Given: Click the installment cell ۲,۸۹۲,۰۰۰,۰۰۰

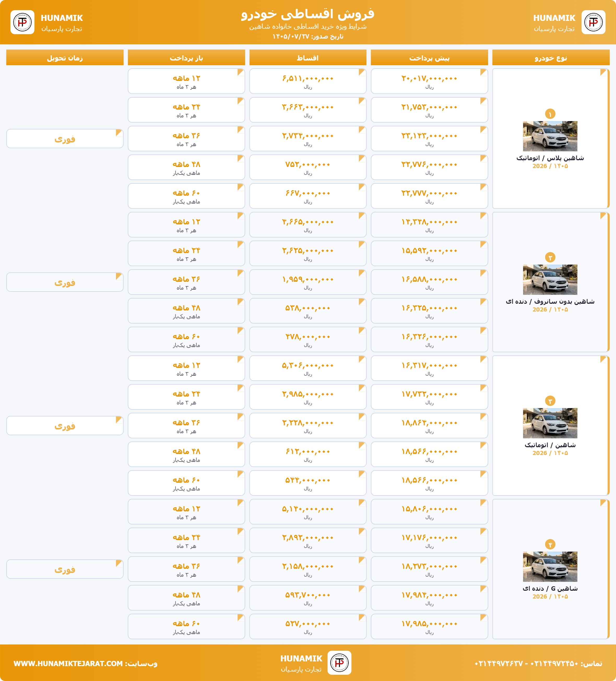Looking at the screenshot, I should click(x=308, y=541).
